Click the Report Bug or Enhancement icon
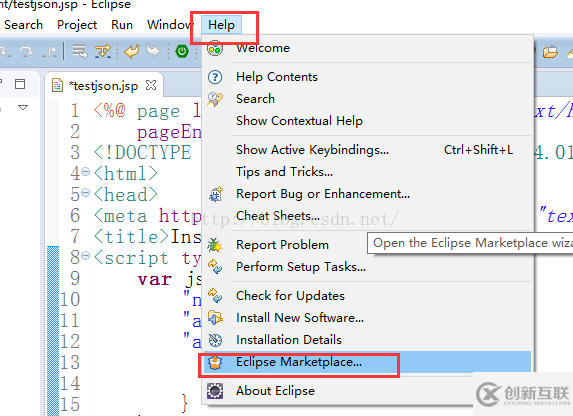 [x=216, y=194]
